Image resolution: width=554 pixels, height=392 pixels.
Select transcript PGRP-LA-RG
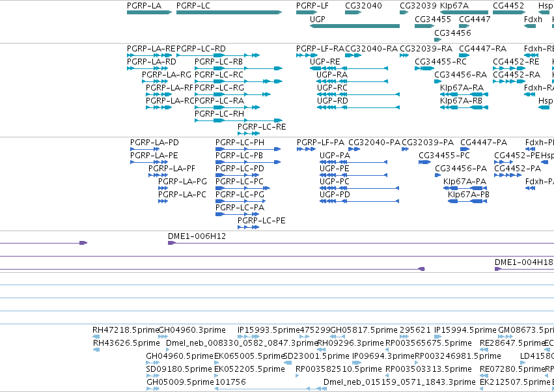click(x=155, y=81)
